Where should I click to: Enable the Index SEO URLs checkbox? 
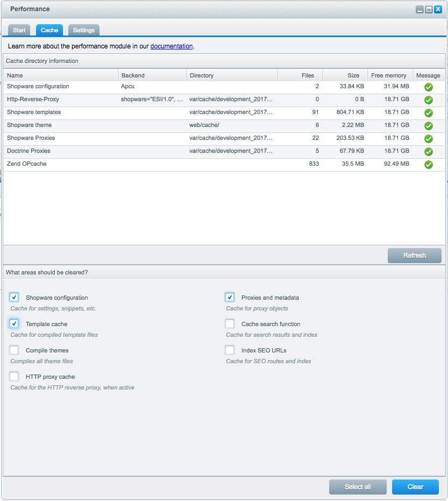click(x=230, y=350)
